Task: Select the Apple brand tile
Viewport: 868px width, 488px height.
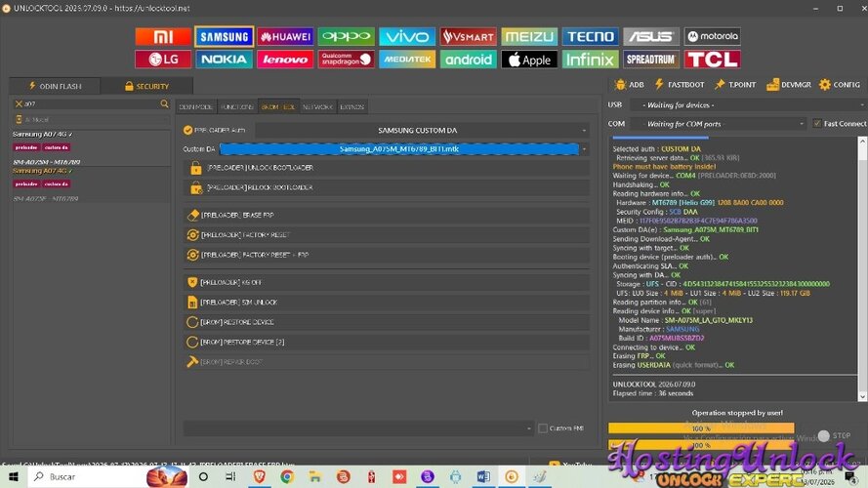Action: (x=529, y=60)
